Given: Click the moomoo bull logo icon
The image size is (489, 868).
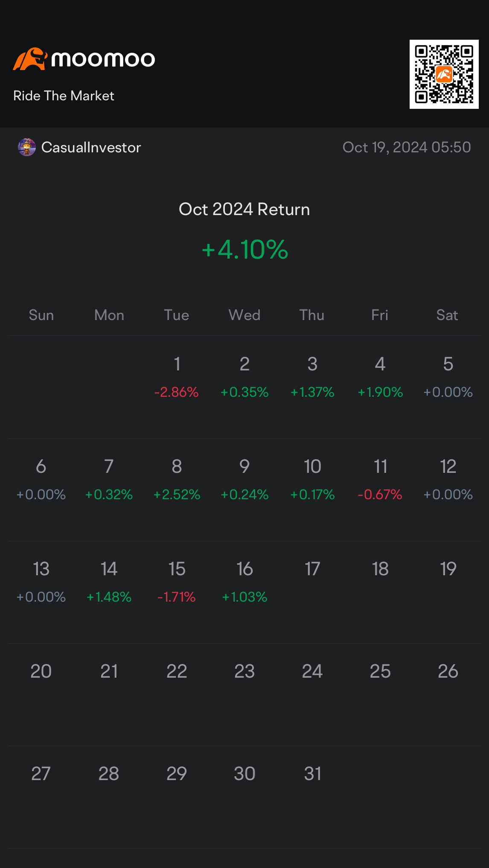Looking at the screenshot, I should tap(30, 59).
